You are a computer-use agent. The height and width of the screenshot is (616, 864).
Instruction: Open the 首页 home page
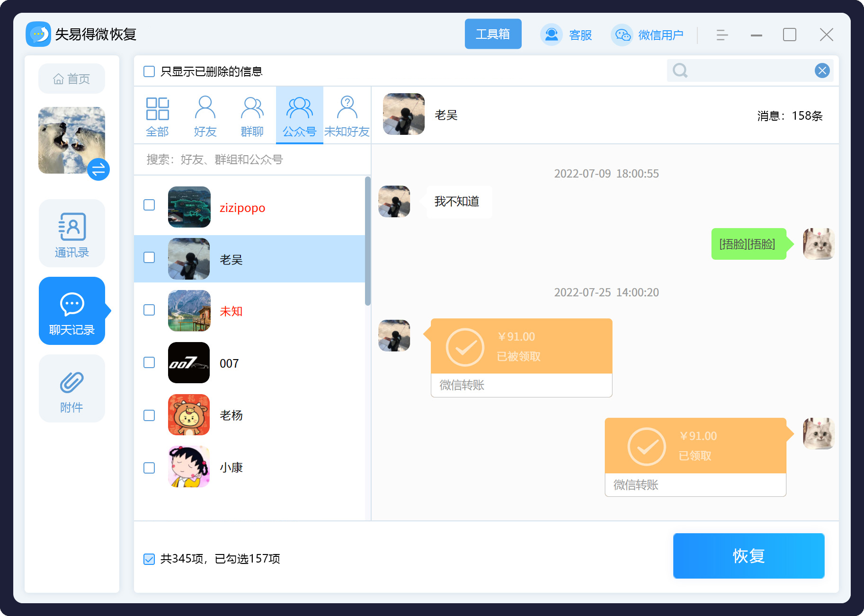click(x=71, y=79)
